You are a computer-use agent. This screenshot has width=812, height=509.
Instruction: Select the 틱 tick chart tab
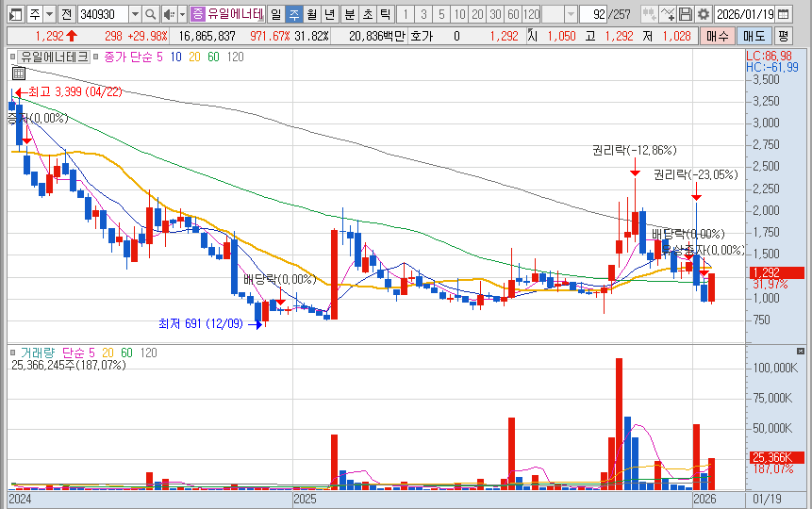point(386,14)
